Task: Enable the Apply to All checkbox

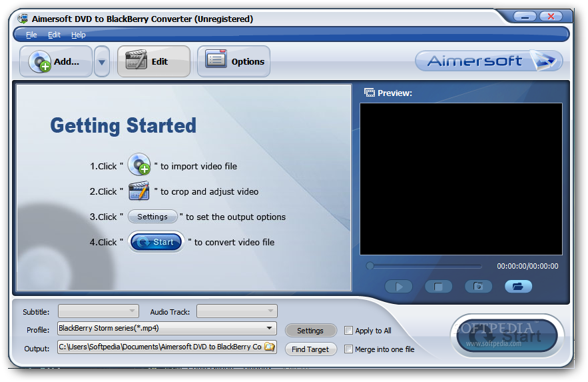Action: 348,331
